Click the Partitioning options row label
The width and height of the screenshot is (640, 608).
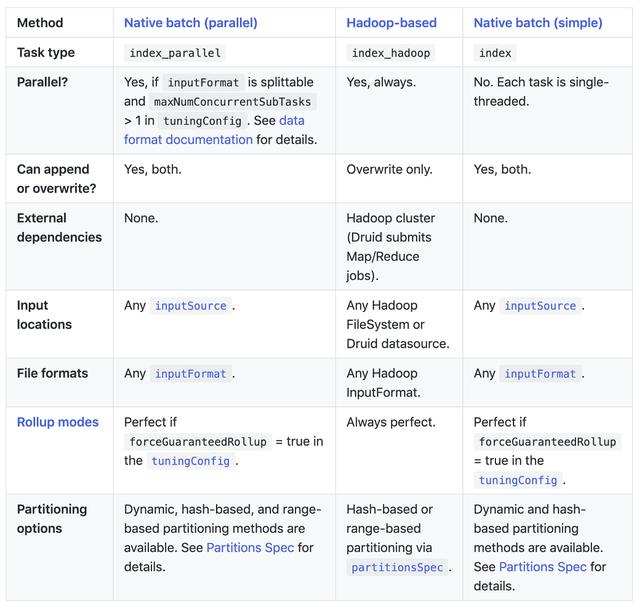pos(52,518)
